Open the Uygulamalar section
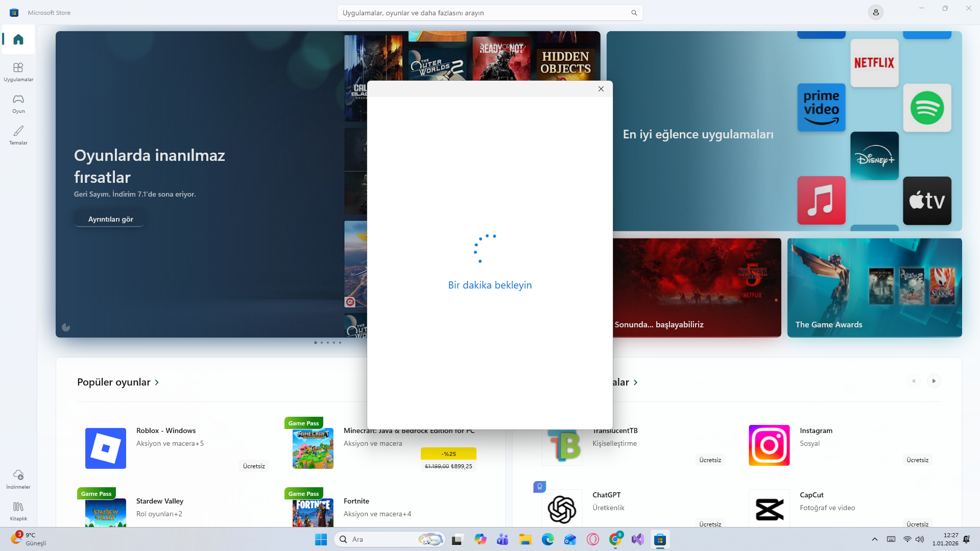Image resolution: width=980 pixels, height=551 pixels. pyautogui.click(x=18, y=71)
